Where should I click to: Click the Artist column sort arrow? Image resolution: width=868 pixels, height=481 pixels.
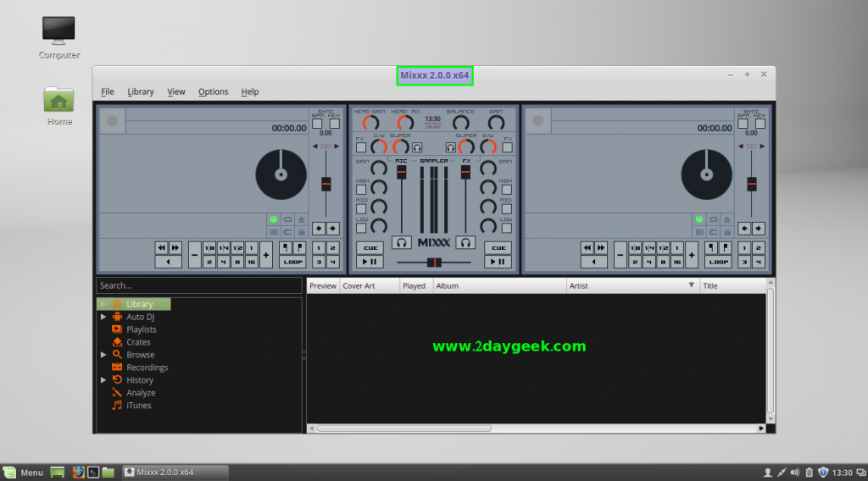pyautogui.click(x=692, y=285)
